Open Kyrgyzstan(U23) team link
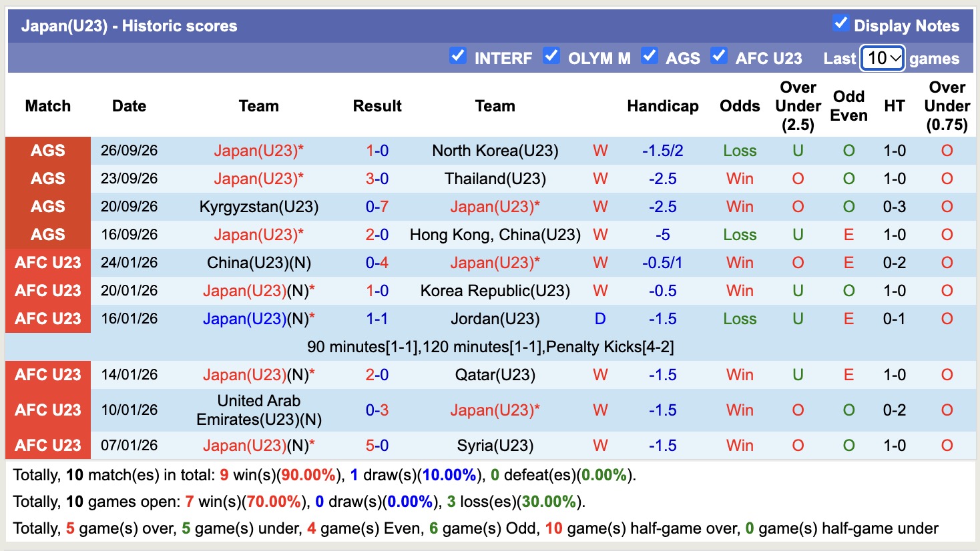Image resolution: width=980 pixels, height=551 pixels. pyautogui.click(x=259, y=207)
